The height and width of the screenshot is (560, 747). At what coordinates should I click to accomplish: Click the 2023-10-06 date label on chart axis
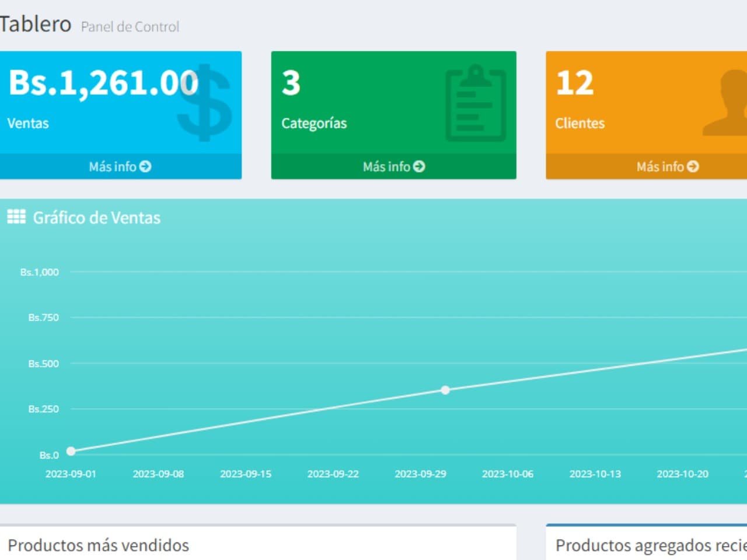(508, 474)
